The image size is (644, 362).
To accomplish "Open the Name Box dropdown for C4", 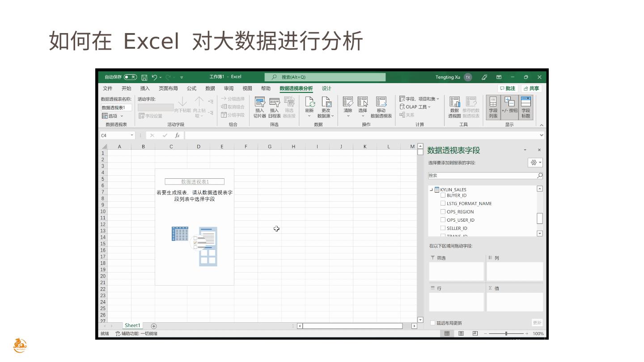I will (x=132, y=135).
